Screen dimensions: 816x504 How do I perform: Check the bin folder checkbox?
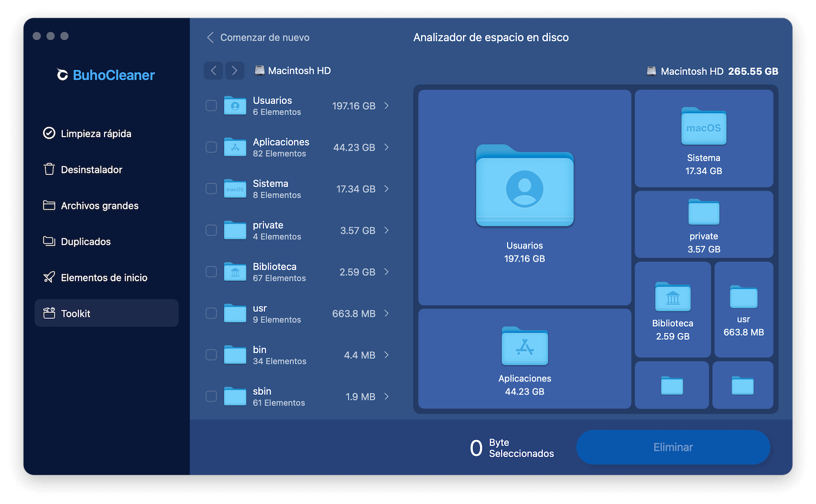click(211, 355)
